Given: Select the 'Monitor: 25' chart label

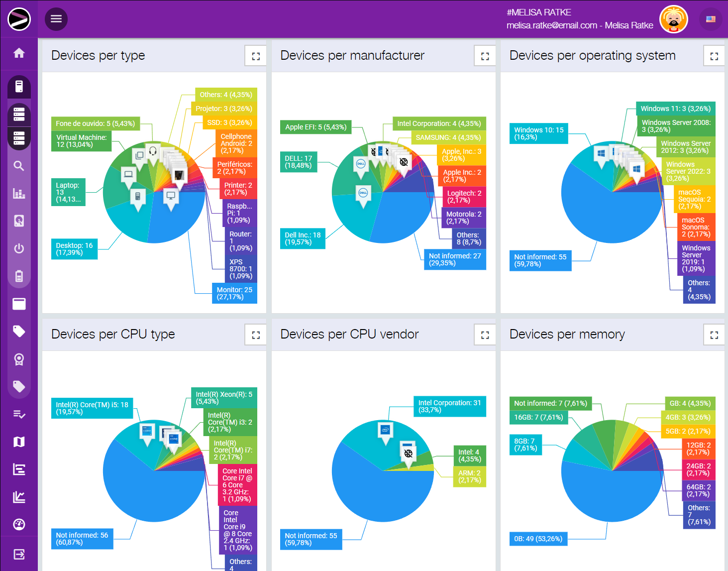Looking at the screenshot, I should click(x=234, y=293).
